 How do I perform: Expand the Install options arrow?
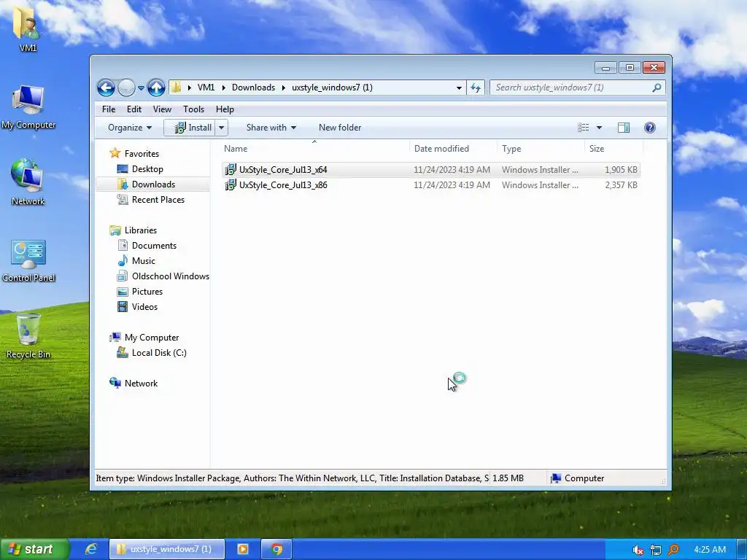point(222,128)
